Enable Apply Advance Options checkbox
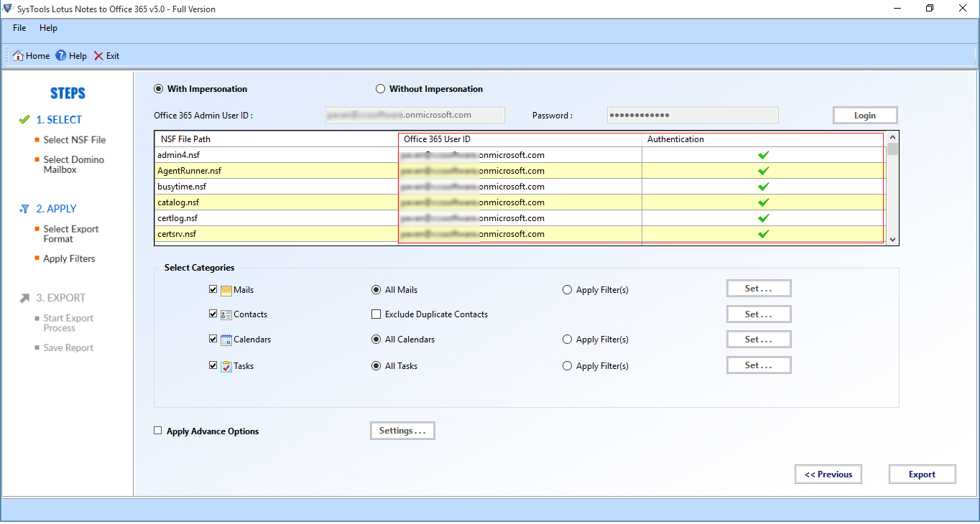Image resolution: width=980 pixels, height=524 pixels. [x=158, y=431]
